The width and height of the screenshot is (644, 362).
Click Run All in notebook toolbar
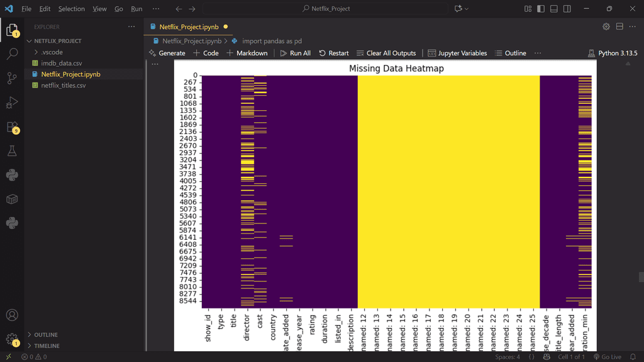click(x=295, y=53)
